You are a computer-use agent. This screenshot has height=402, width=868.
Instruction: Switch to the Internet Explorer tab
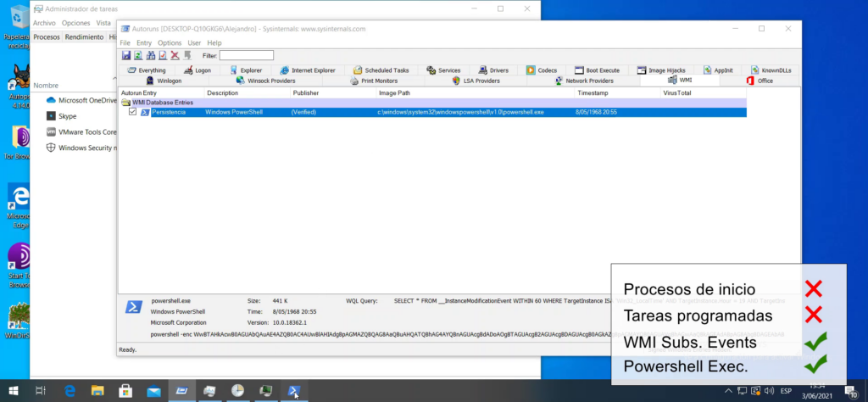[308, 70]
